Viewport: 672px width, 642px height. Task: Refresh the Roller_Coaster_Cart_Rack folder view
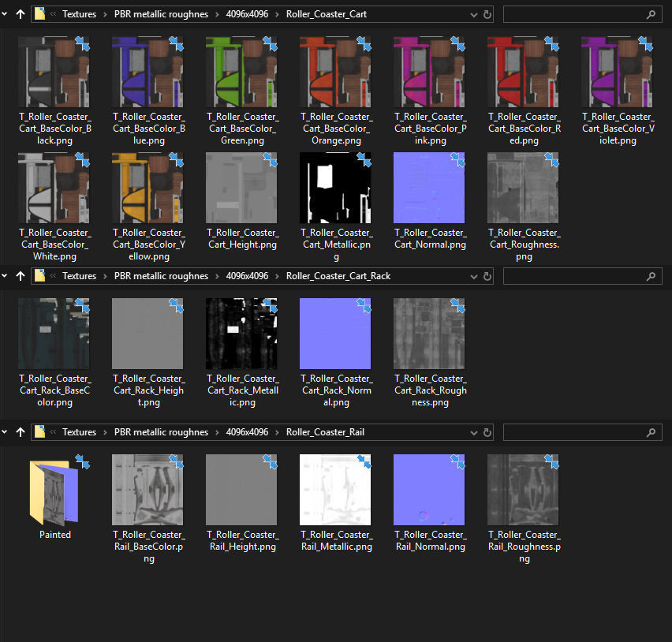point(487,276)
